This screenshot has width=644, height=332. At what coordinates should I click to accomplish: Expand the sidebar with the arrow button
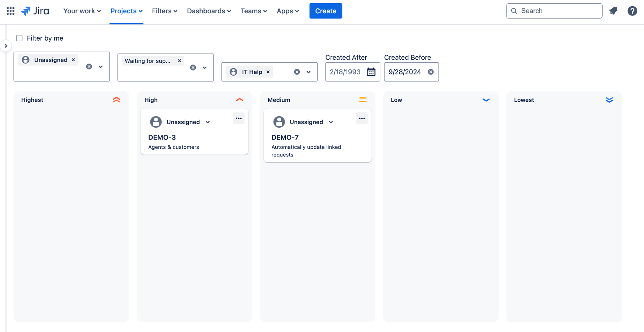click(6, 46)
